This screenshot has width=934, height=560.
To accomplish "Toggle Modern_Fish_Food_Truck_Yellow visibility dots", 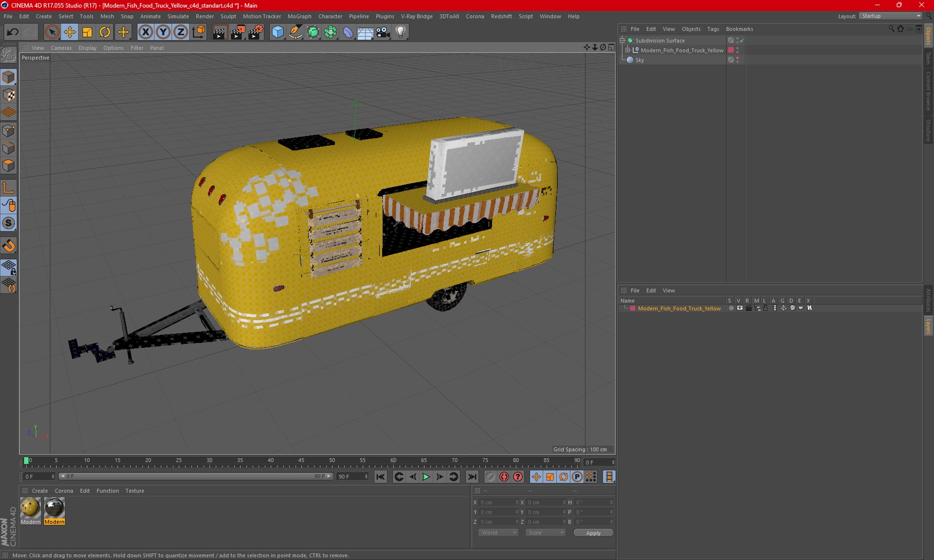I will (x=737, y=50).
